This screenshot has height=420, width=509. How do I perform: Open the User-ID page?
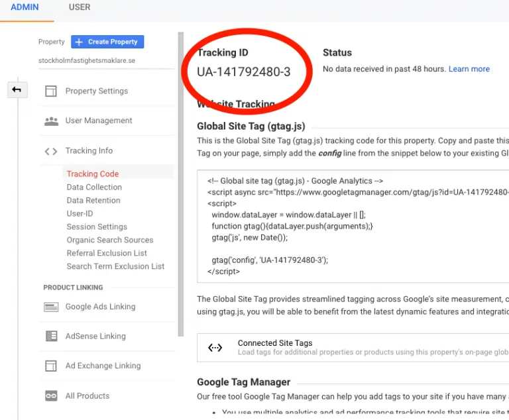pos(80,213)
